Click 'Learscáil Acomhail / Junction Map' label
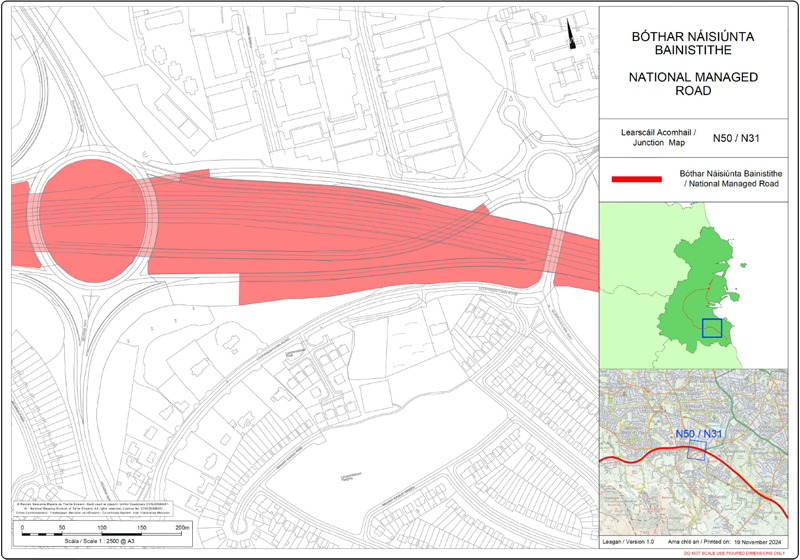The width and height of the screenshot is (800, 560). pyautogui.click(x=658, y=138)
